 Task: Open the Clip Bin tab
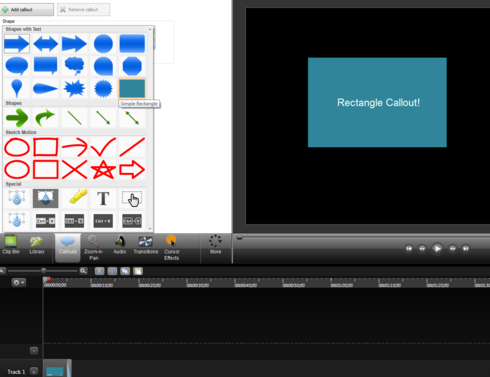(11, 245)
